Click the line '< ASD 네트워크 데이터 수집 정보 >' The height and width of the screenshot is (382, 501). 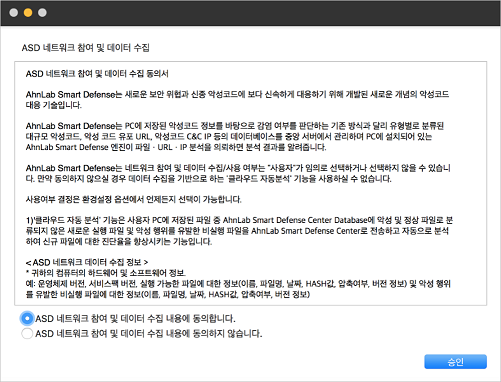click(87, 262)
